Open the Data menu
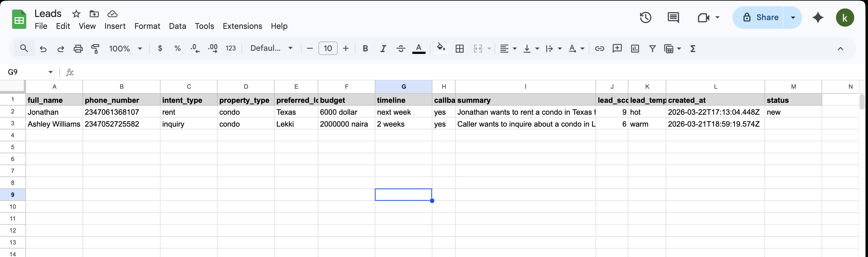The image size is (868, 257). tap(177, 26)
